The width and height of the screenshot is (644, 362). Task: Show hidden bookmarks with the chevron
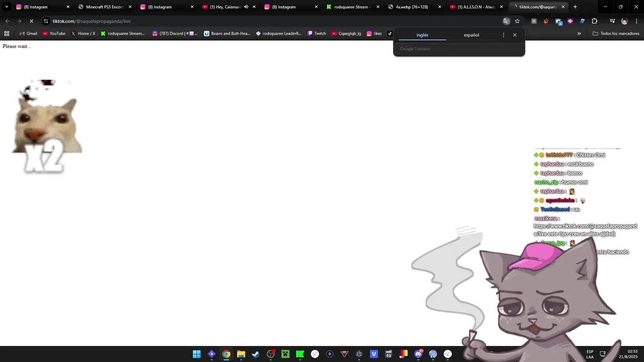pos(579,34)
